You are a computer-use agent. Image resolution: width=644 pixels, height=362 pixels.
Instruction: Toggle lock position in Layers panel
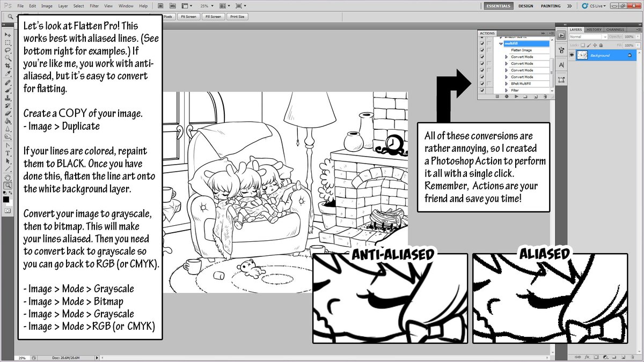(595, 45)
